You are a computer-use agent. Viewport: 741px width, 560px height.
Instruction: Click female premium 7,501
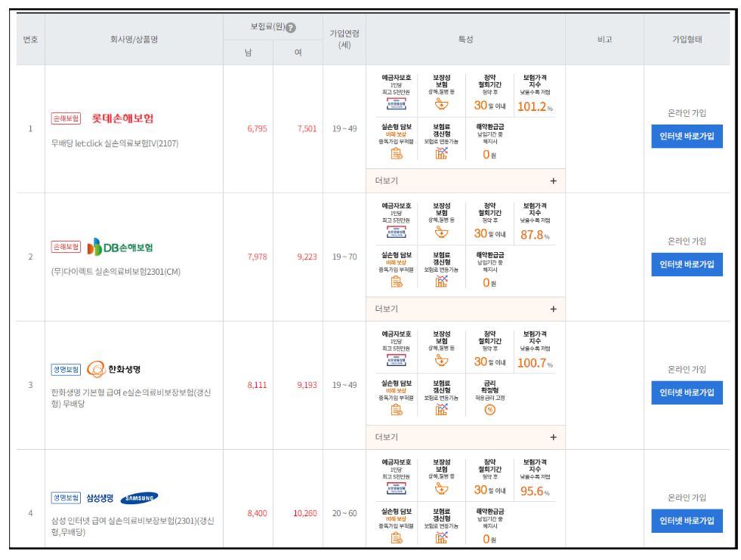[307, 129]
